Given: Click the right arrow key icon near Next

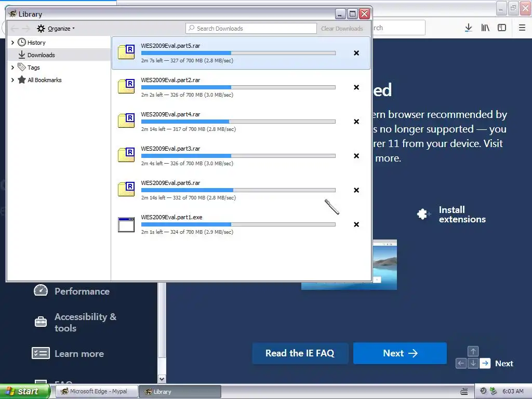Looking at the screenshot, I should point(485,363).
